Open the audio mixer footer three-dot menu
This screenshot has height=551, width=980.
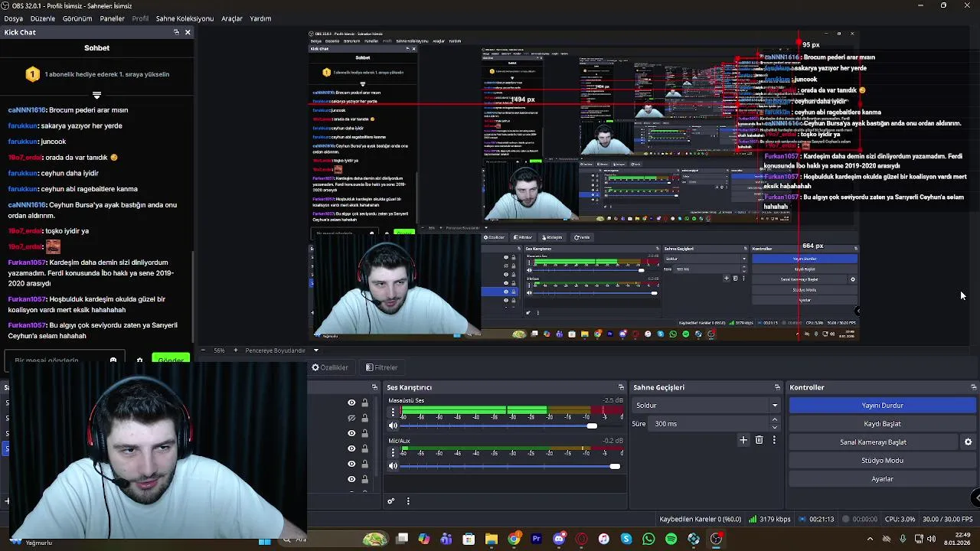408,501
